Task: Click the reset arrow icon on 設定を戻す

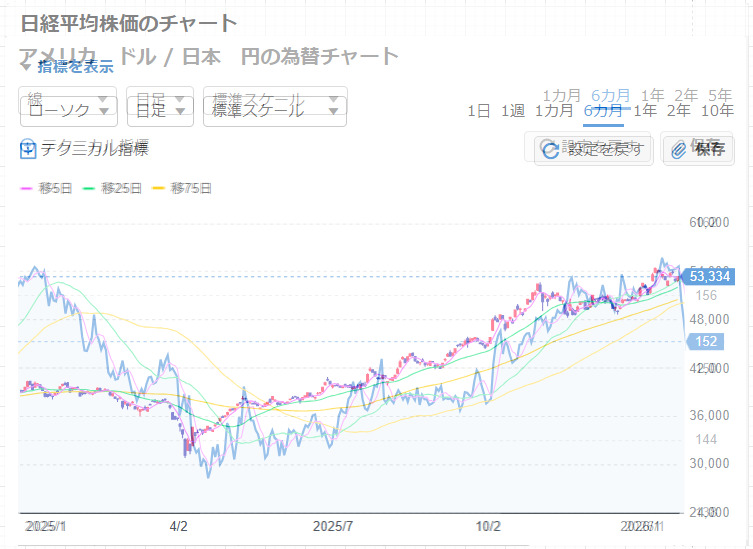Action: click(550, 150)
